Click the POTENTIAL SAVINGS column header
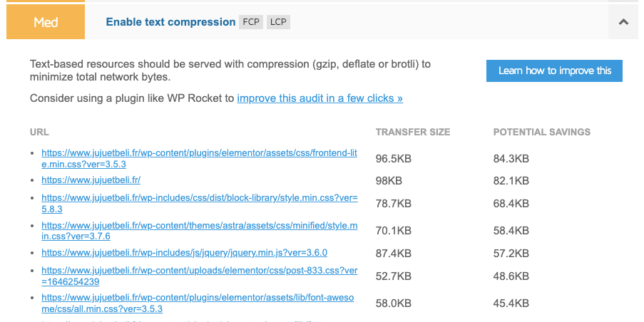This screenshot has height=322, width=644. tap(542, 132)
